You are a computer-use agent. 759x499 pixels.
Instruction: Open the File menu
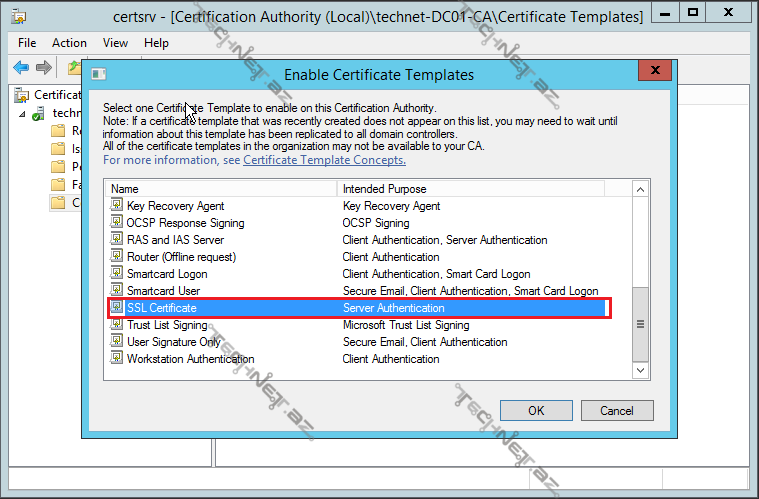[x=27, y=43]
